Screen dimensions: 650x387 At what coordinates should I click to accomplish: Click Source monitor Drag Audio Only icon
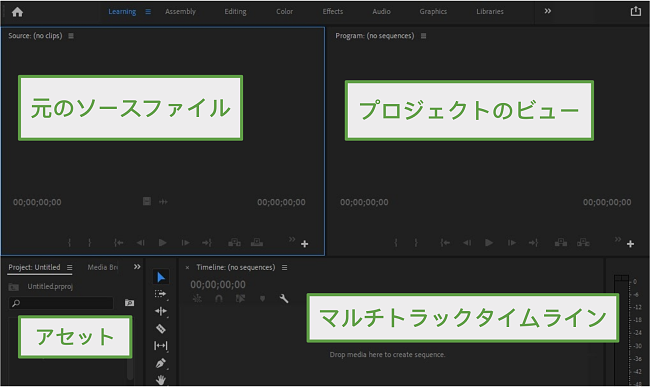pos(163,202)
